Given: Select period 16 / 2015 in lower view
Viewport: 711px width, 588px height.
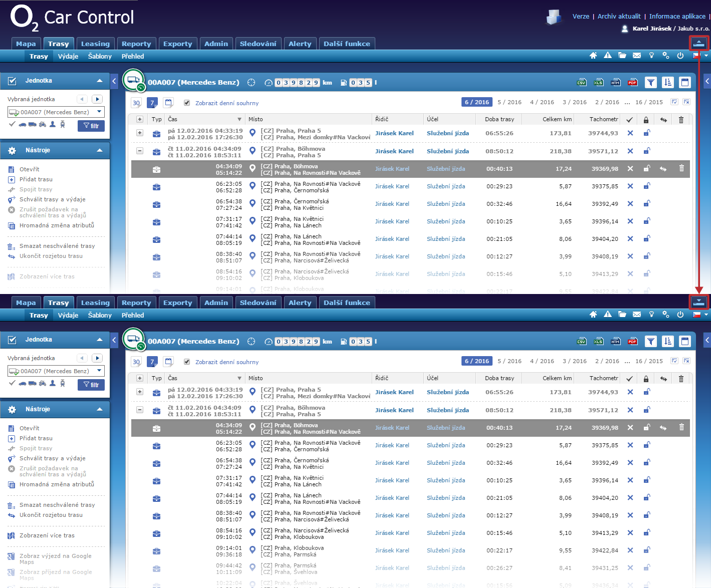Looking at the screenshot, I should tap(649, 361).
